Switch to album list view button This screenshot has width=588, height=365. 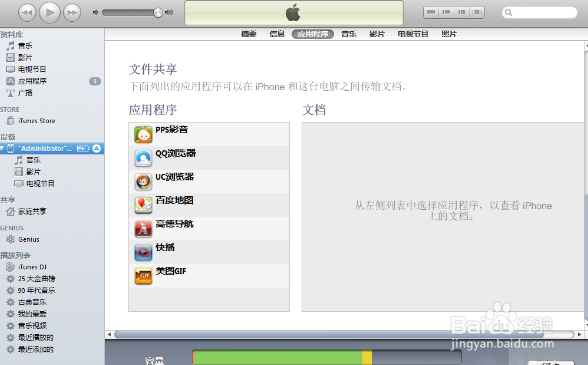point(446,12)
